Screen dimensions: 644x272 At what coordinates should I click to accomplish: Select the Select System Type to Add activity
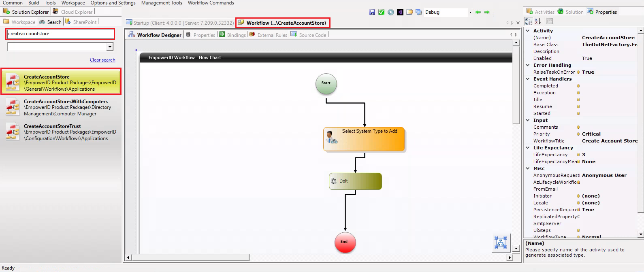click(x=364, y=139)
